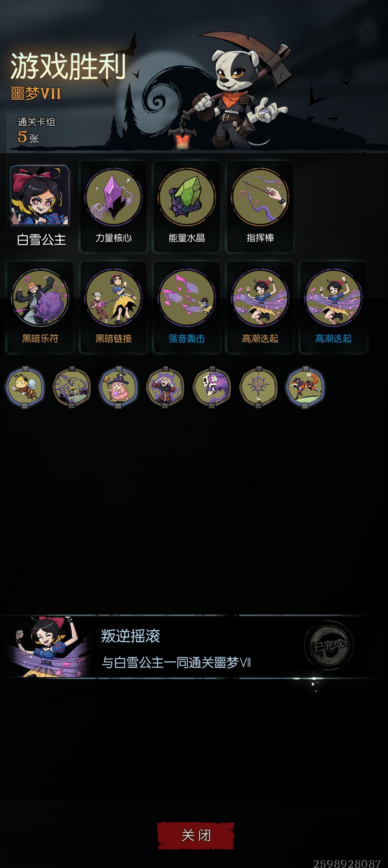The height and width of the screenshot is (868, 388).
Task: Select the yellow-labeled 高潮迭起 card
Action: coord(260,307)
